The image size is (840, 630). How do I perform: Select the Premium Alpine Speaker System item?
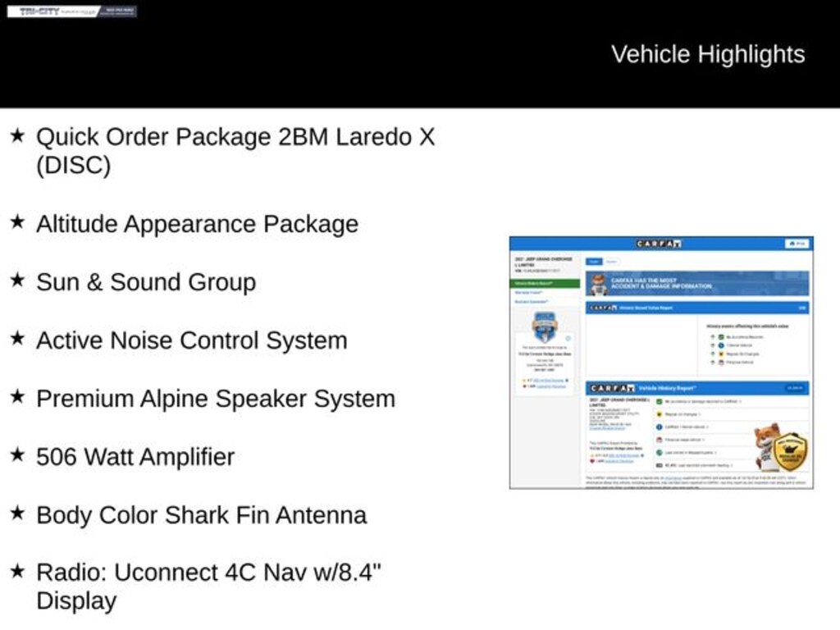click(215, 399)
